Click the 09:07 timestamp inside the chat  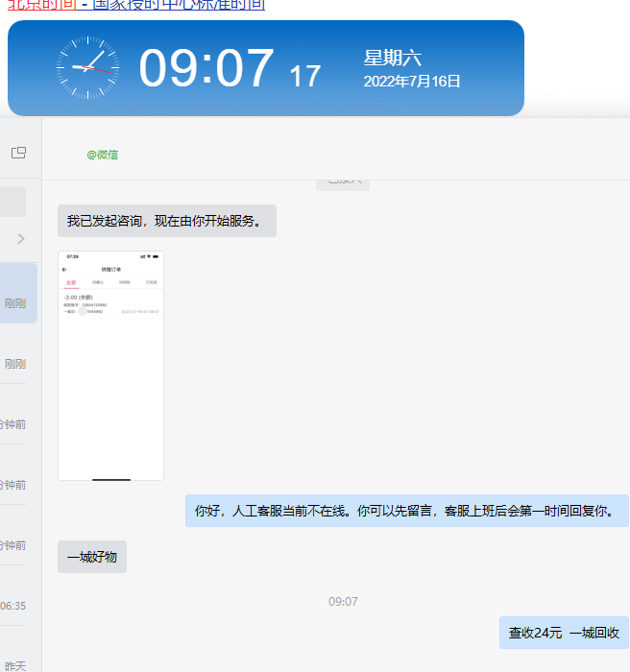click(343, 602)
